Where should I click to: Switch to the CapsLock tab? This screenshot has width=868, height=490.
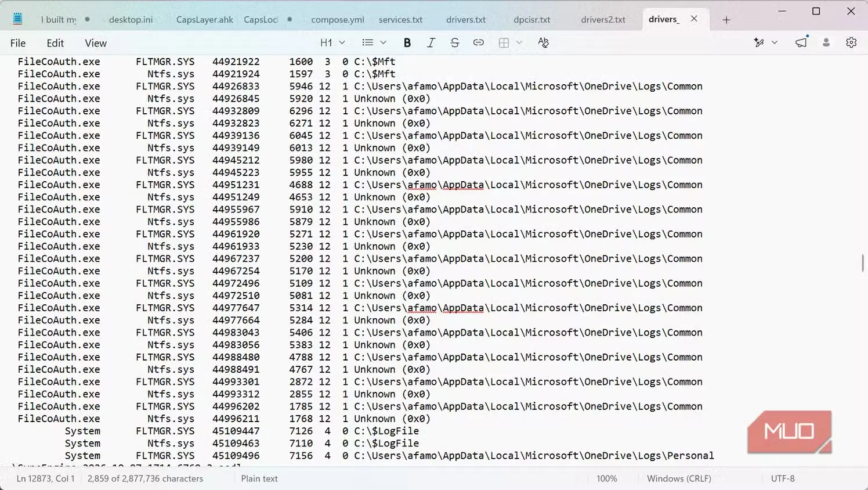(x=261, y=20)
